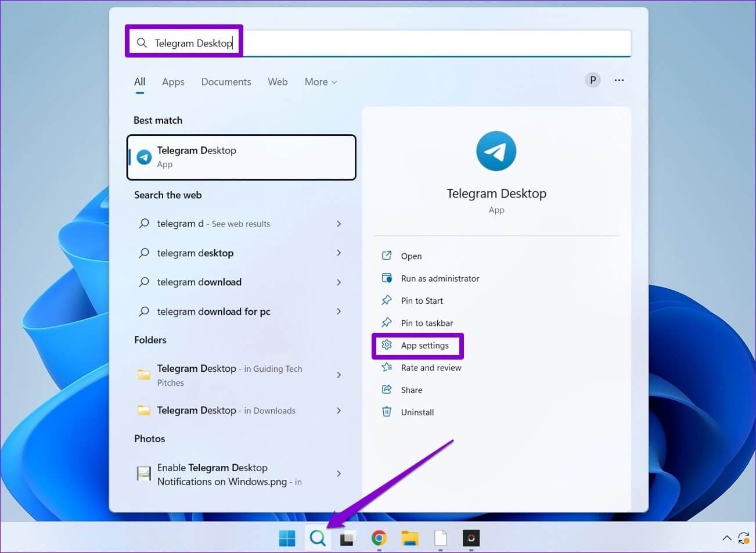Click the Windows Start button on taskbar

(287, 538)
